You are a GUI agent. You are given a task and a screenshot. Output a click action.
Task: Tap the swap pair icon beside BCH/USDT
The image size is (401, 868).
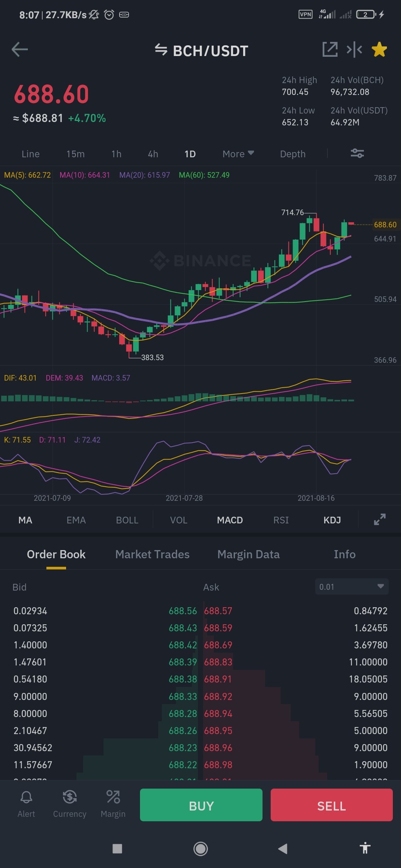pos(161,49)
